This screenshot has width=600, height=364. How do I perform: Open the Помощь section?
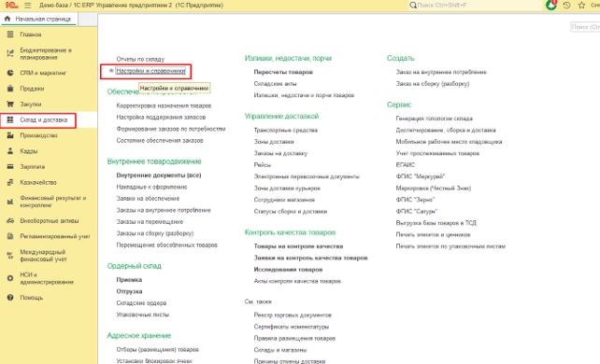32,297
